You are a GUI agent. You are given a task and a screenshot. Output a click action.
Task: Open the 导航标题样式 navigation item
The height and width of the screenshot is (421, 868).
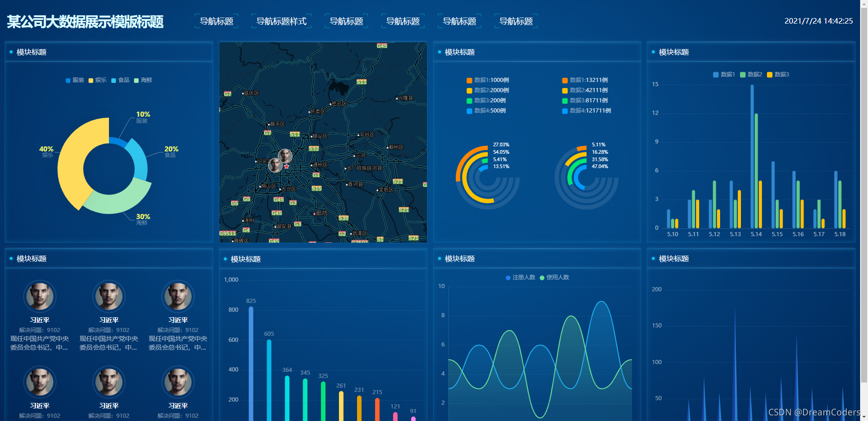tap(281, 21)
